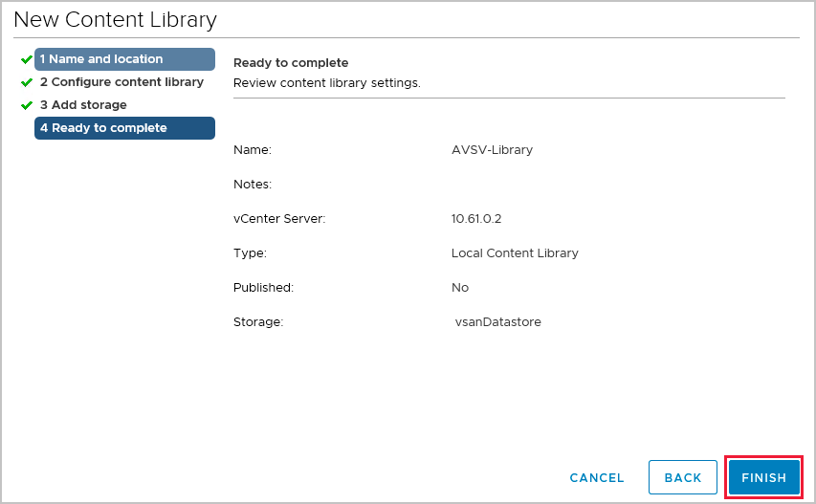
Task: Click the Review content library settings text
Action: pyautogui.click(x=327, y=83)
